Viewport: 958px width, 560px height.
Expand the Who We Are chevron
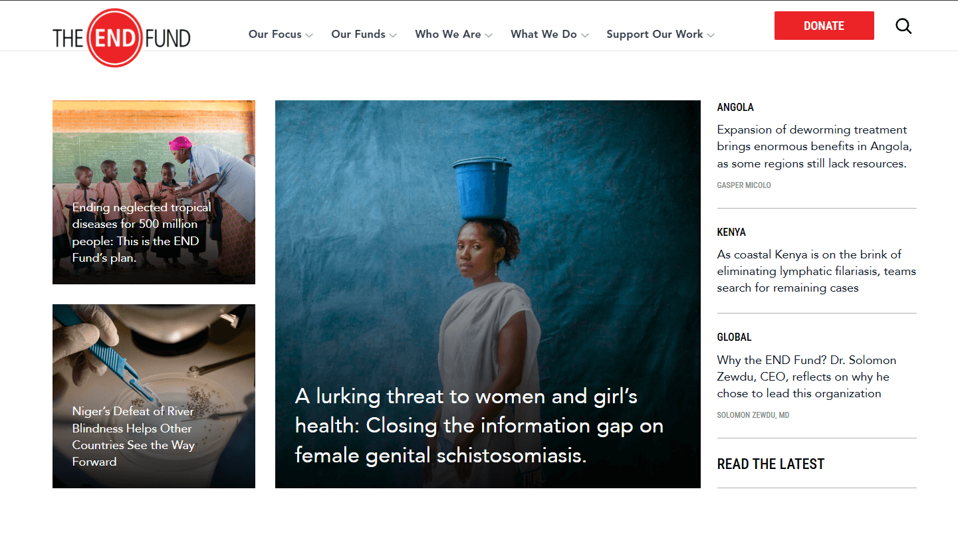click(x=489, y=35)
